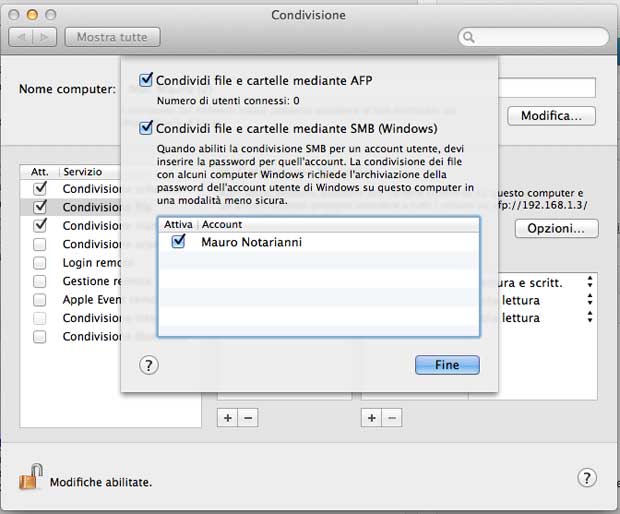The width and height of the screenshot is (620, 514).
Task: Open the 'Lettura e scritt.' permission popup
Action: tap(590, 282)
